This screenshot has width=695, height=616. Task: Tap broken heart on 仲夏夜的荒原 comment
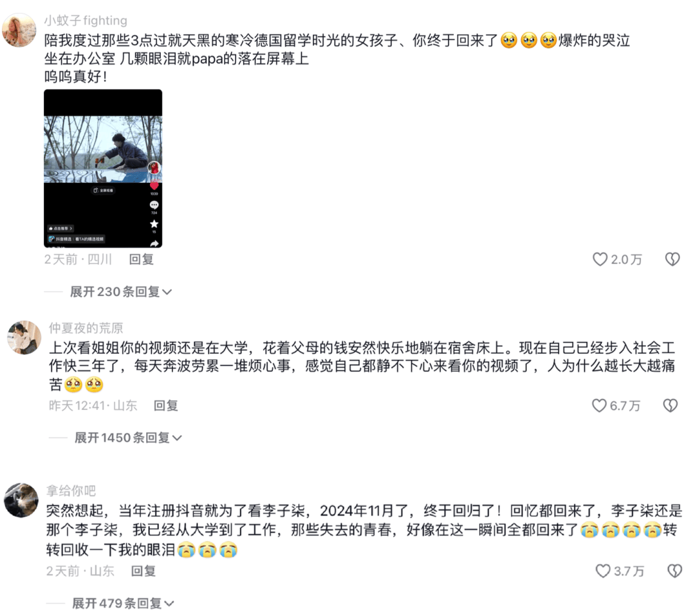[x=670, y=406]
